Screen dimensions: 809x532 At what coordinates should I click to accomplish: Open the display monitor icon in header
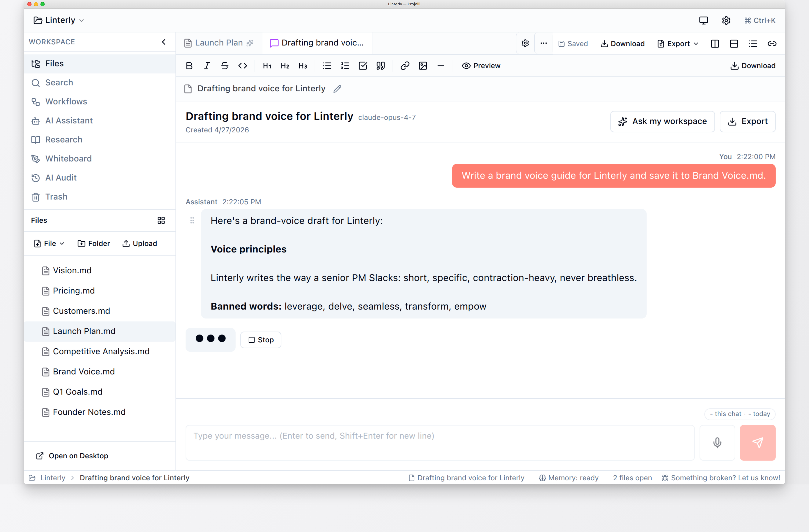[704, 20]
